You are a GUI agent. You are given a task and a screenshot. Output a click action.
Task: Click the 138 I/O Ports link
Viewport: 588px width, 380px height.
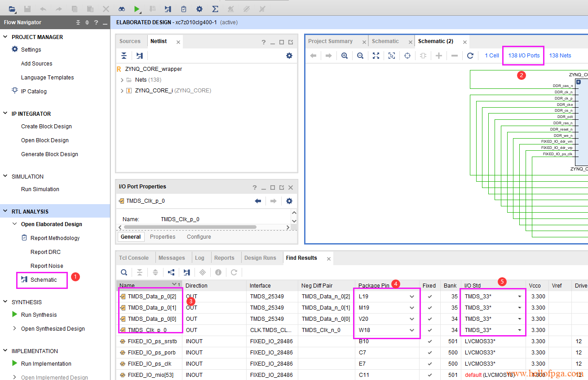tap(524, 56)
